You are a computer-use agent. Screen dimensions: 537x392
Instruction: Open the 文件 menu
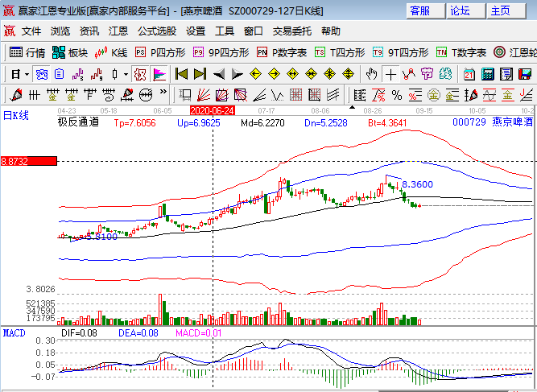[31, 31]
